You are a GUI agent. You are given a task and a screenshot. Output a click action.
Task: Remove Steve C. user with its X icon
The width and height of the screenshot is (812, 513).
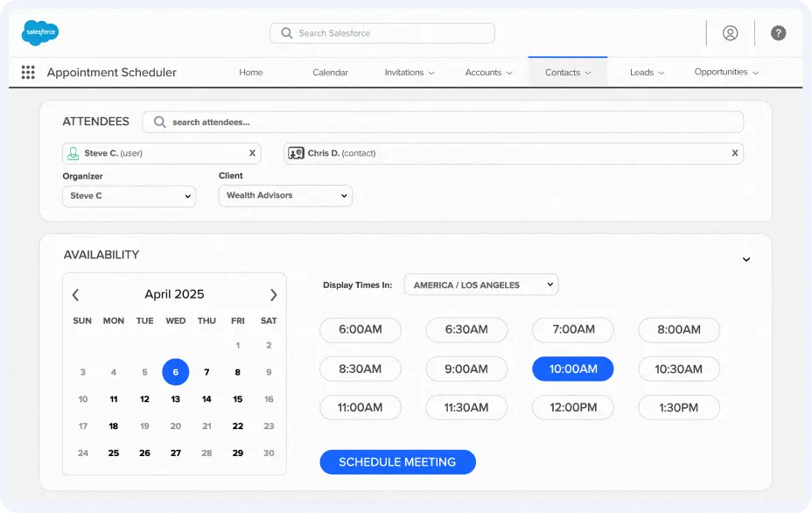tap(254, 152)
